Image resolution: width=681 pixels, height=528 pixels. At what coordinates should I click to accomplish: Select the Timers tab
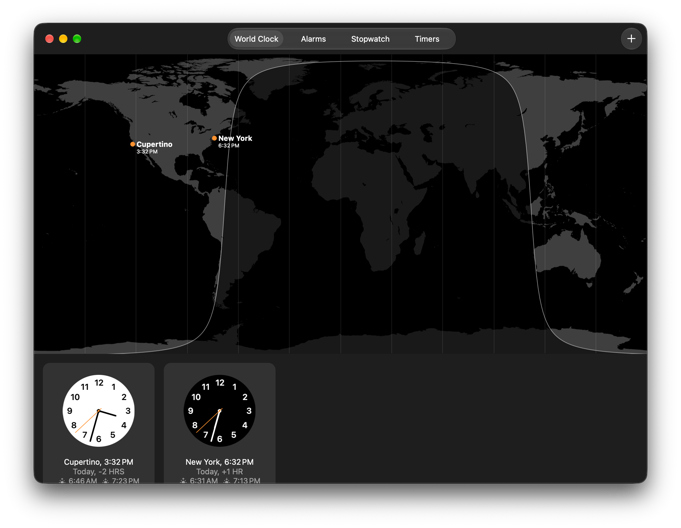tap(427, 39)
